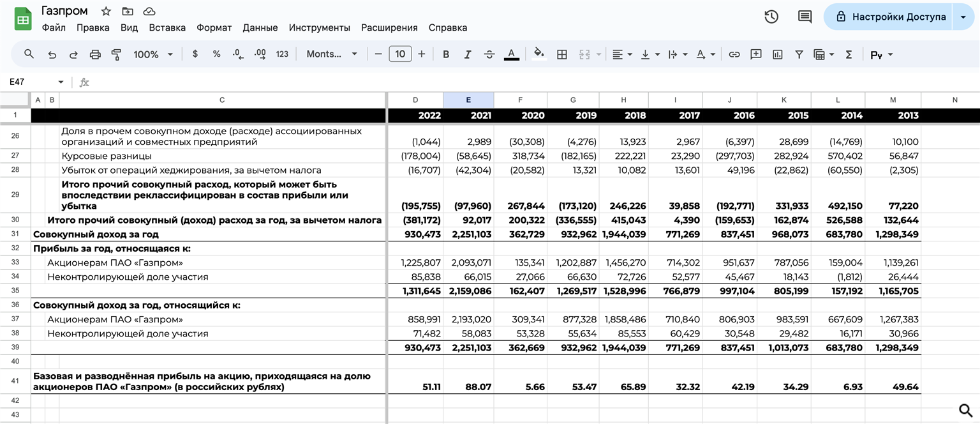Decrease font size with minus button
This screenshot has width=980, height=424.
pyautogui.click(x=378, y=54)
